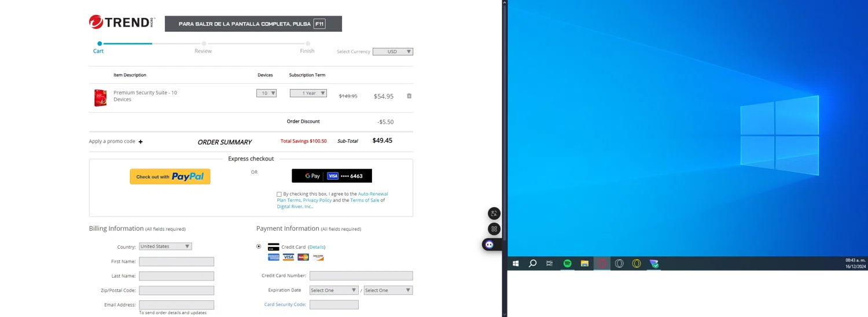Open Windows taskbar search
Image resolution: width=868 pixels, height=317 pixels.
[533, 263]
